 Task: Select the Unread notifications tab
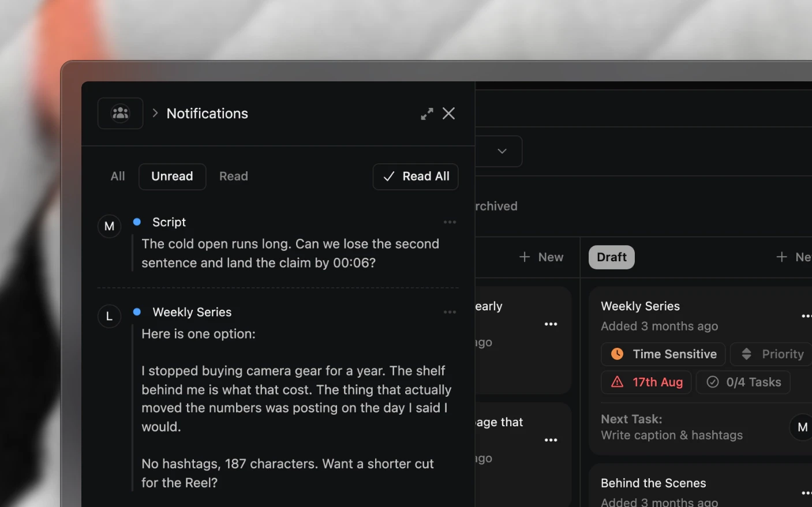tap(172, 176)
